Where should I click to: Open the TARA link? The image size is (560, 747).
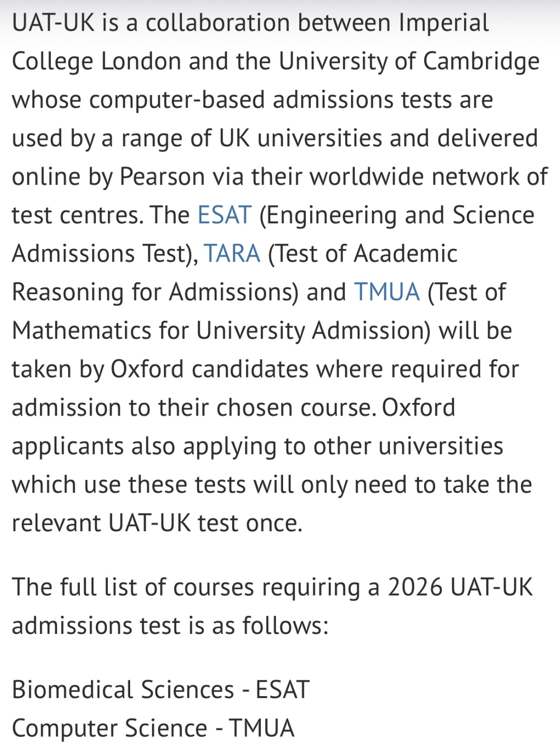point(232,254)
